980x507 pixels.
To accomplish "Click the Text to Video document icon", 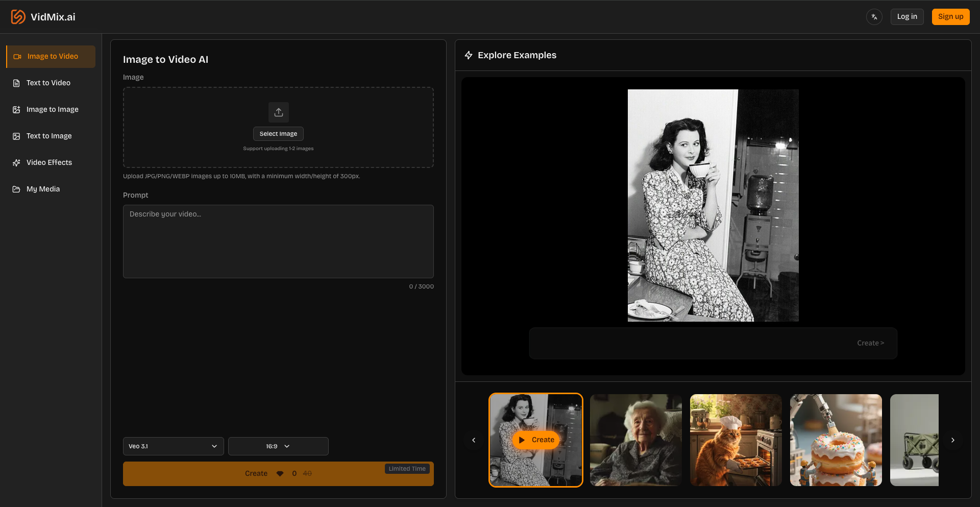I will pyautogui.click(x=16, y=83).
